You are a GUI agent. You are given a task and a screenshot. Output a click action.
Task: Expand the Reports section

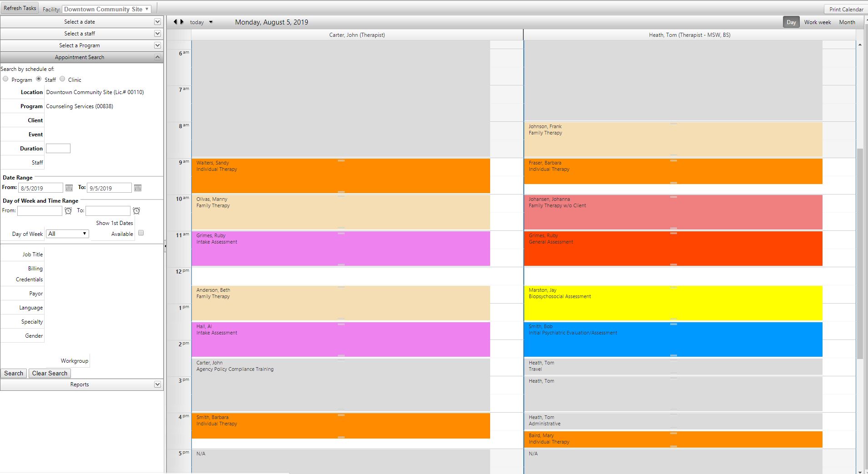pos(157,384)
